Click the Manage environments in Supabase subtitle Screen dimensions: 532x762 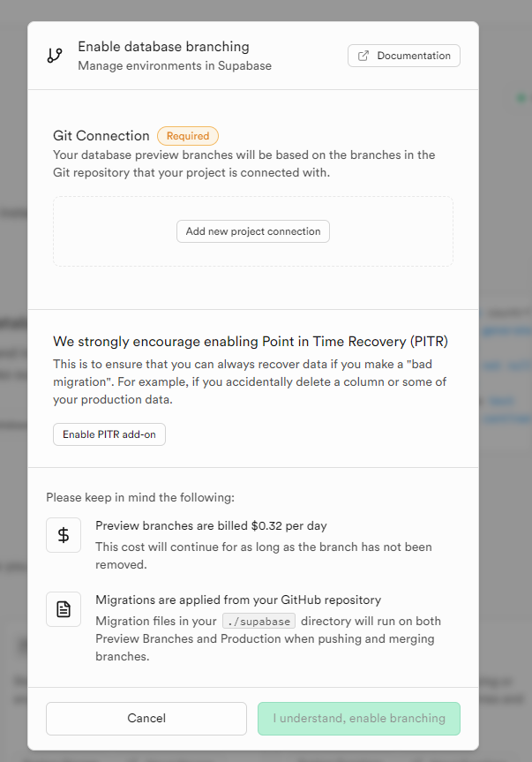click(175, 65)
